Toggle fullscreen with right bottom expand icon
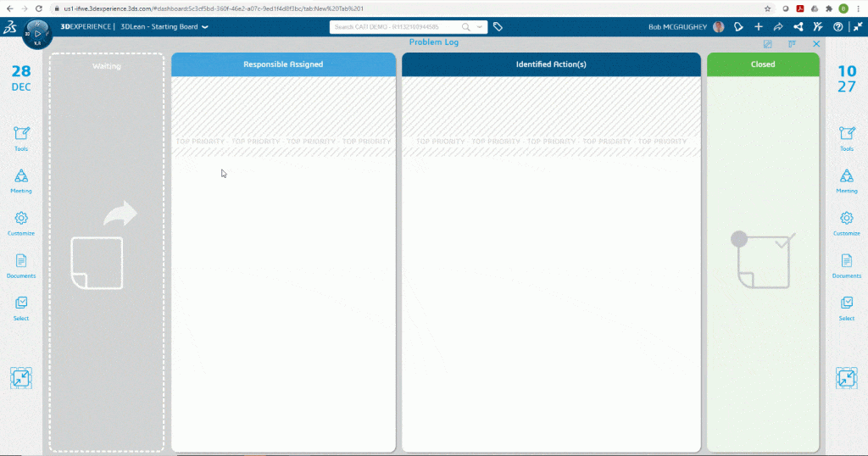Image resolution: width=868 pixels, height=456 pixels. click(846, 378)
